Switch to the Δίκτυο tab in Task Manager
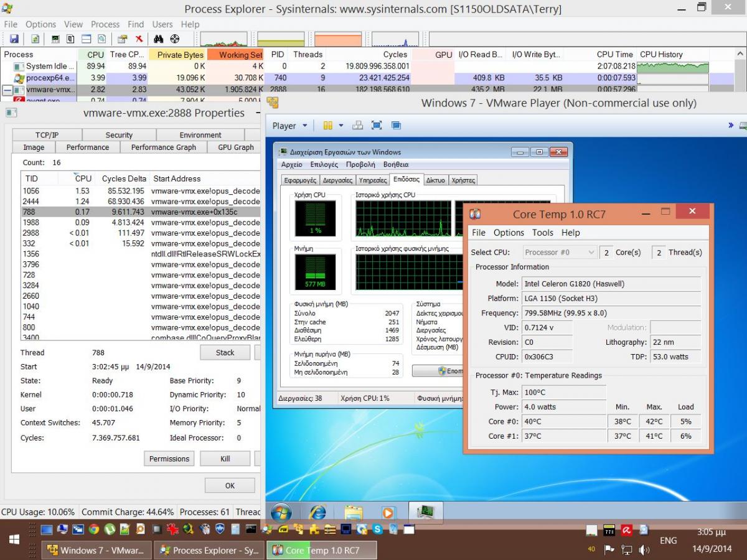The width and height of the screenshot is (747, 560). (x=436, y=180)
